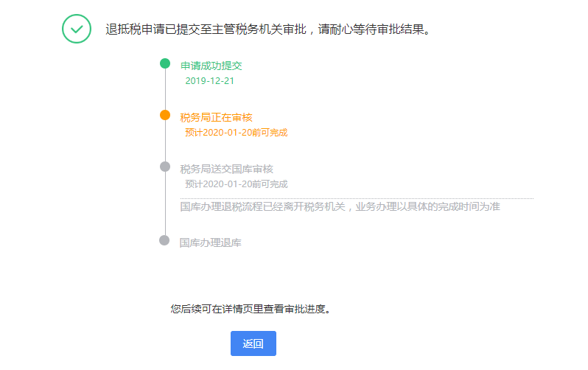Screen dimensions: 588x370
Task: Click the submission date 2019-12-21
Action: [209, 80]
